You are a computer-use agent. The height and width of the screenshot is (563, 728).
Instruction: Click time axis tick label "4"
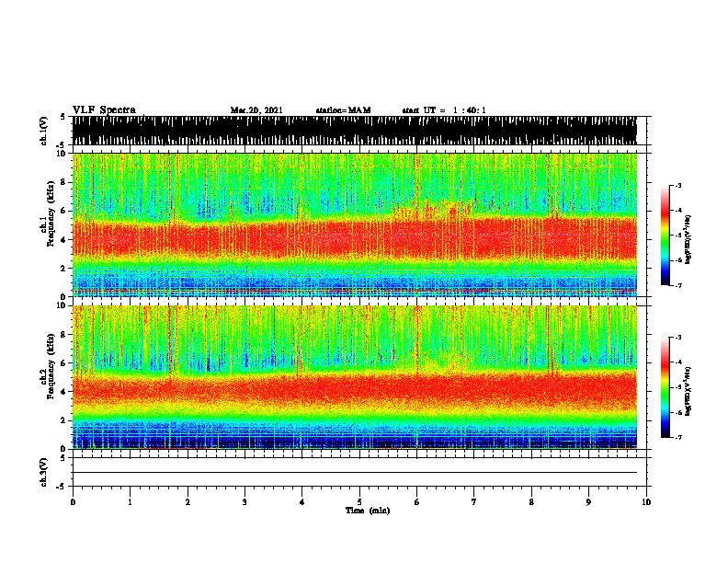301,502
